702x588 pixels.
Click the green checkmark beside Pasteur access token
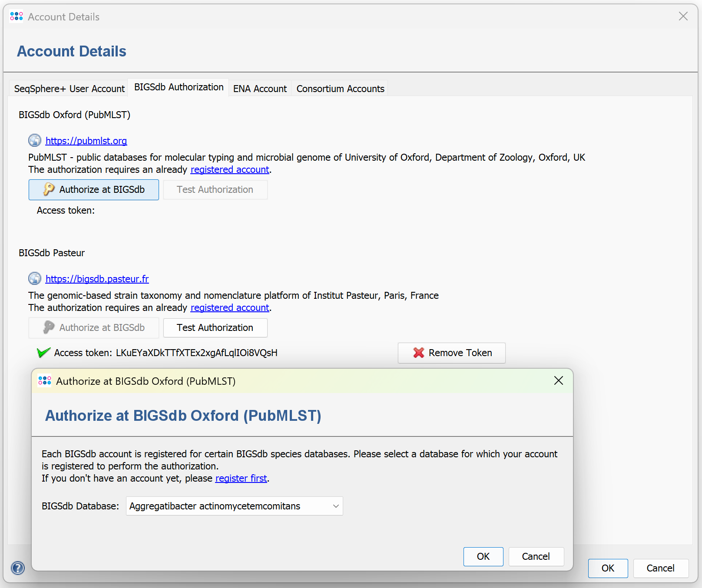click(x=43, y=353)
